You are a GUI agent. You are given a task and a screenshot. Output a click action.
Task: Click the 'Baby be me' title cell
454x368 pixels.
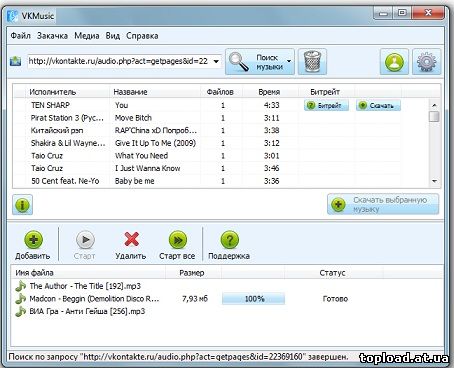[134, 181]
